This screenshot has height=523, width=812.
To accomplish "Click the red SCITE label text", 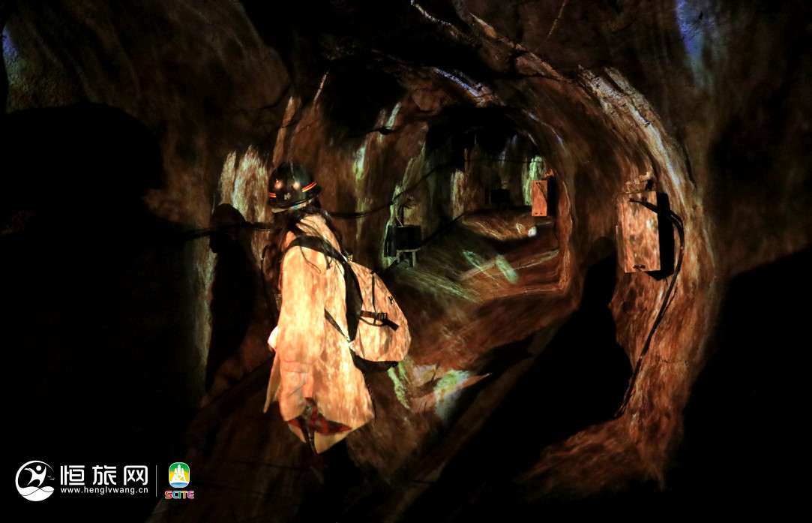I will (x=179, y=494).
